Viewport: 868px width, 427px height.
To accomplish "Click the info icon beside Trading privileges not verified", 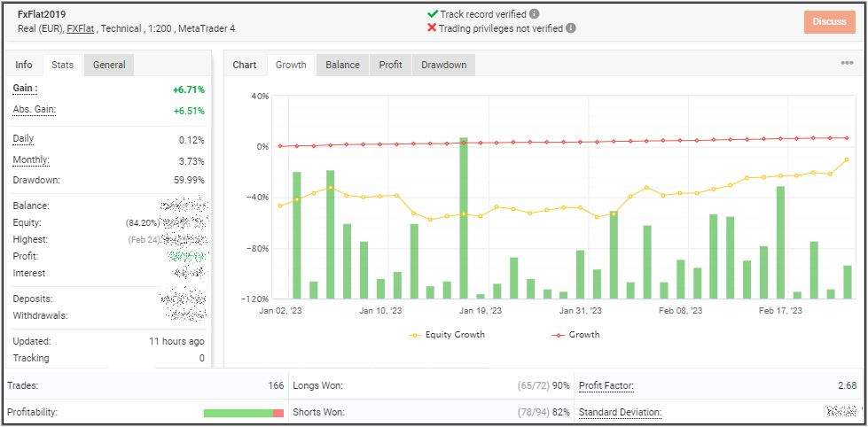I will coord(571,28).
